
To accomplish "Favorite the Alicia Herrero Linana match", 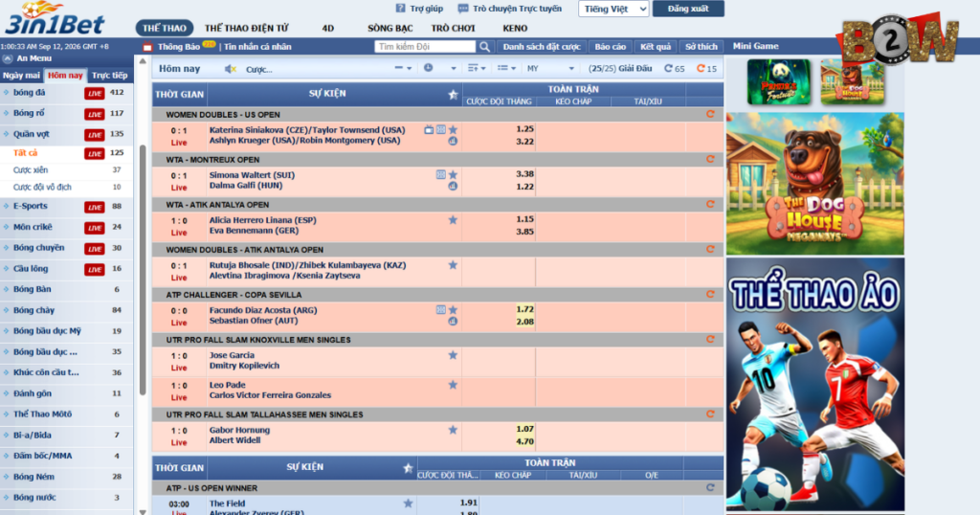I will pos(453,220).
